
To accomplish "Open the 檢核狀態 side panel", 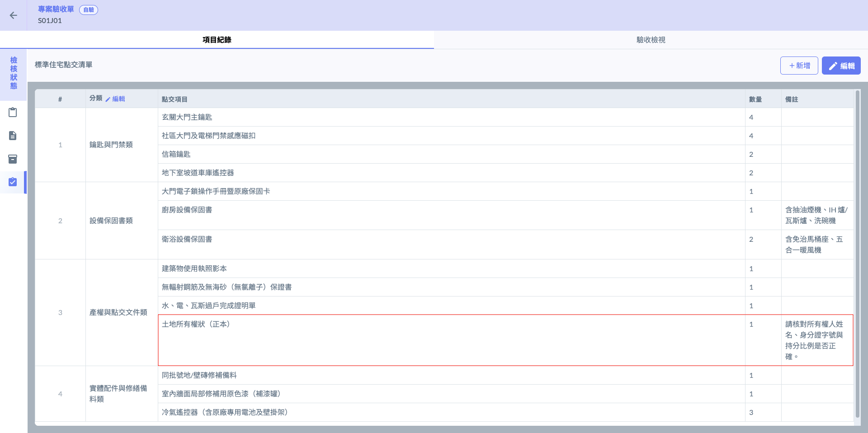I will pos(14,73).
